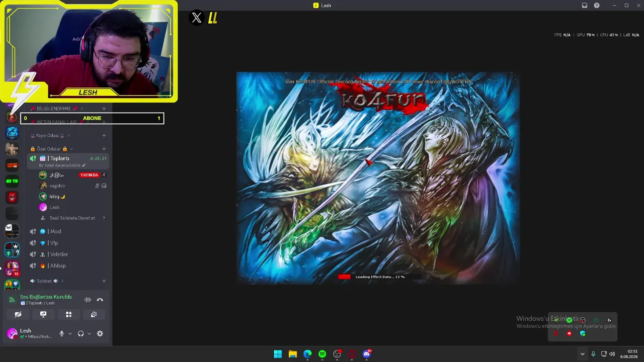This screenshot has width=644, height=362.
Task: Create channel in Özel Odalar category
Action: pyautogui.click(x=104, y=149)
